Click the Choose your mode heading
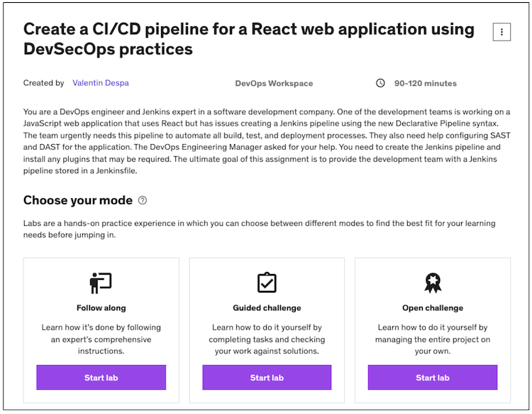Screen dimensions: 532x414 (x=78, y=201)
